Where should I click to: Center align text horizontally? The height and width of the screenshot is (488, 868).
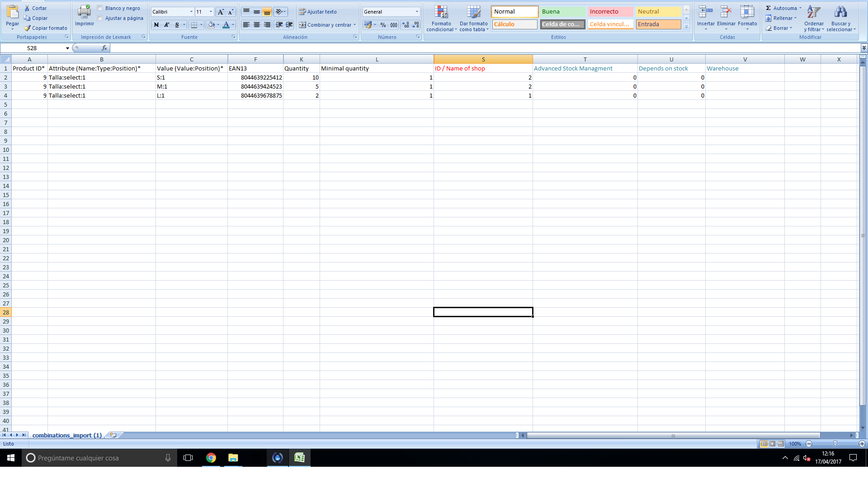(257, 25)
